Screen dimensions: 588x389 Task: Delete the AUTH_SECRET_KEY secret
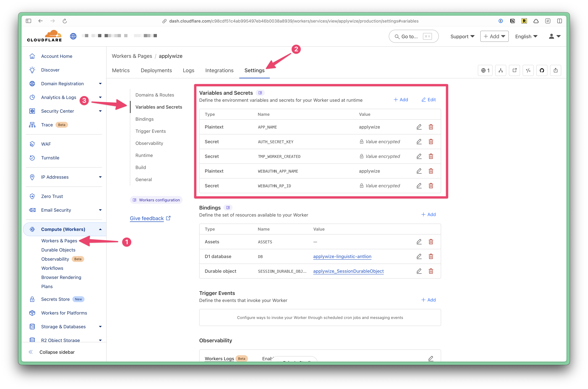tap(431, 142)
